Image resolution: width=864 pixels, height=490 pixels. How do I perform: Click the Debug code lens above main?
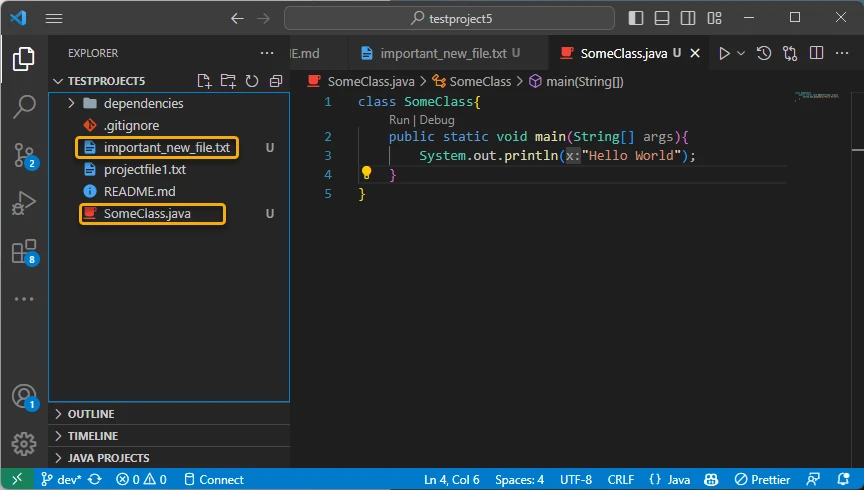(437, 120)
